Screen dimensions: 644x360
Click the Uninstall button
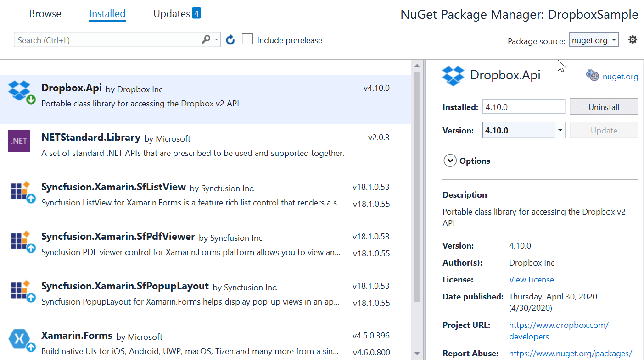[604, 107]
